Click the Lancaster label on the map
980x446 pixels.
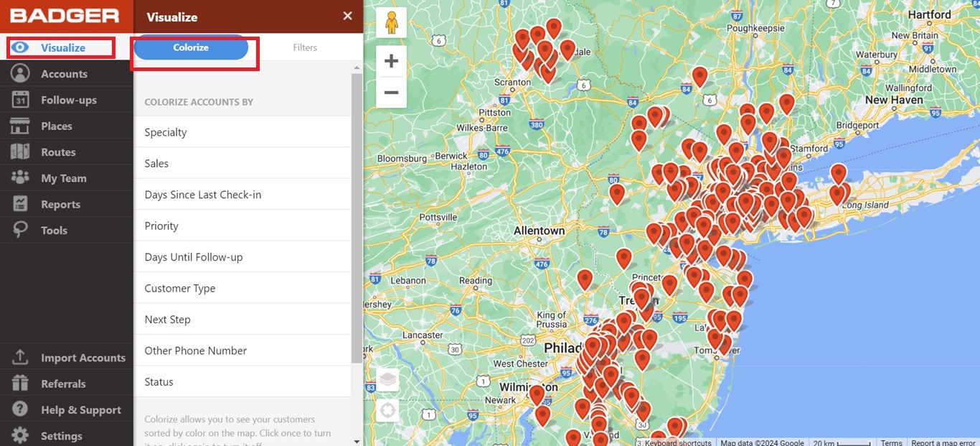[x=423, y=335]
